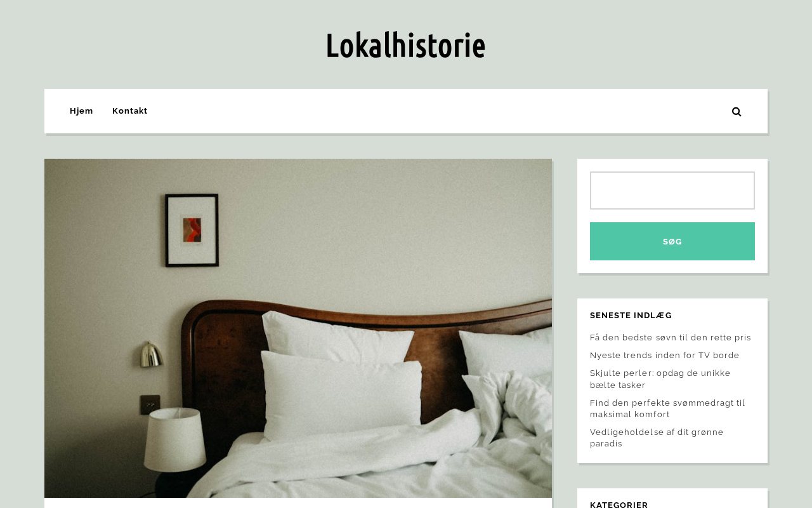Open post Få den bedste søvn til den rette pris
Viewport: 812px width, 508px height.
671,338
